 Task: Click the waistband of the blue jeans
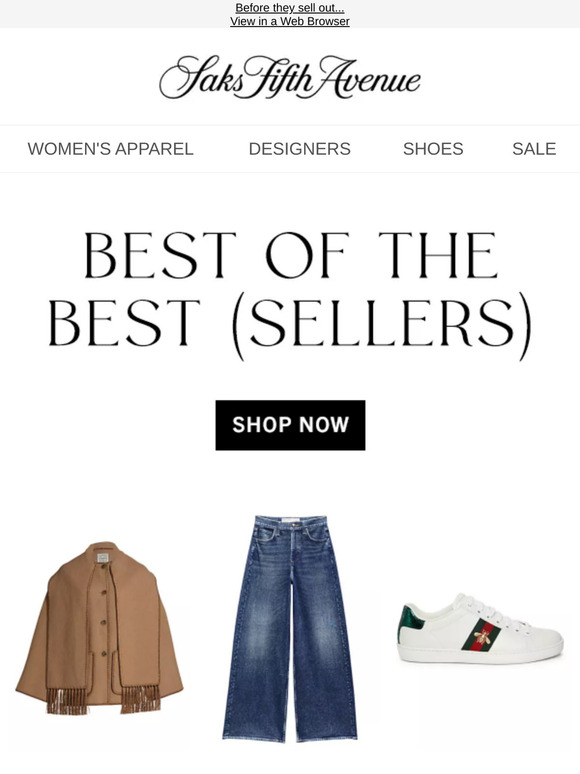tap(290, 522)
